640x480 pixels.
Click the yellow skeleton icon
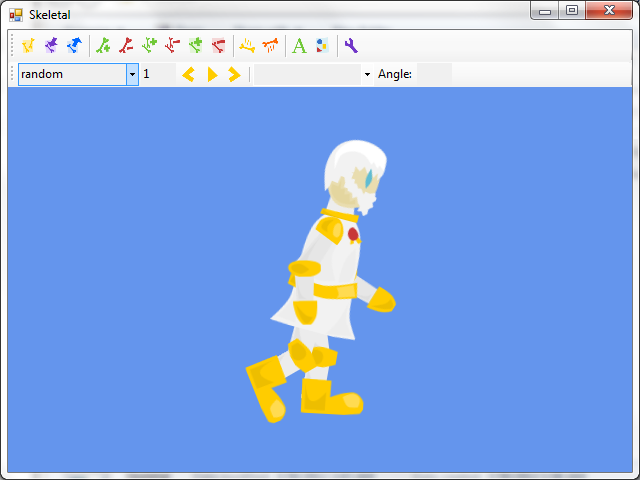247,45
